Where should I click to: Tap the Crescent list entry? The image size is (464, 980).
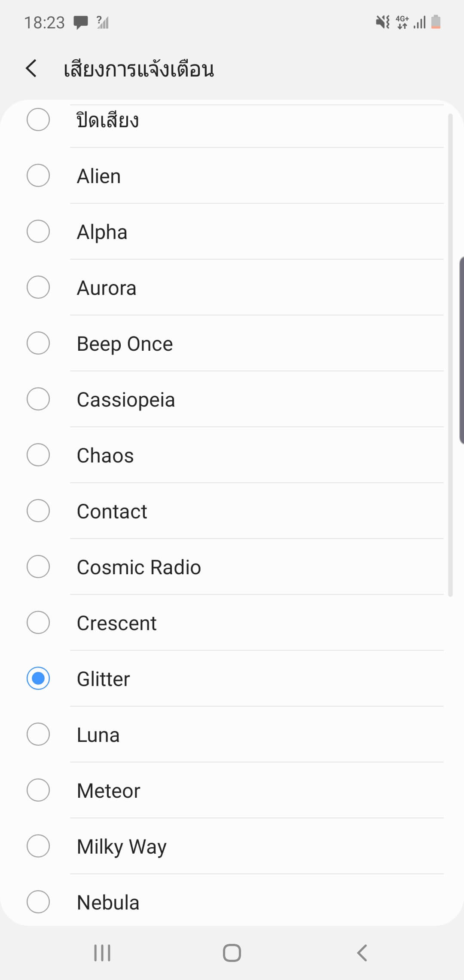click(x=116, y=623)
